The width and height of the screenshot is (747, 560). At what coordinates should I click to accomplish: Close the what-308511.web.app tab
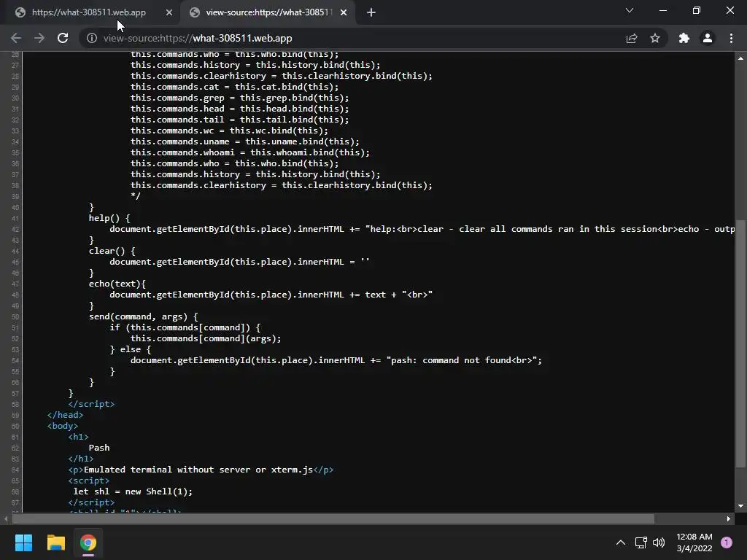pos(169,12)
